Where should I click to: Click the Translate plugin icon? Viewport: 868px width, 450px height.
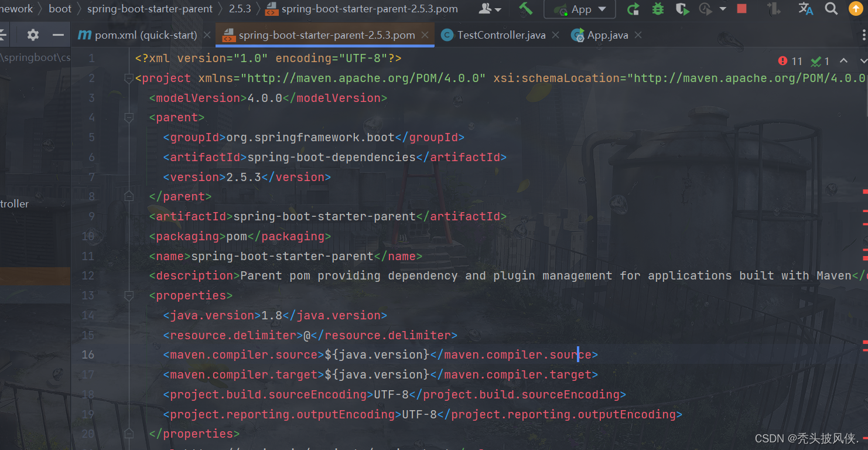[806, 9]
